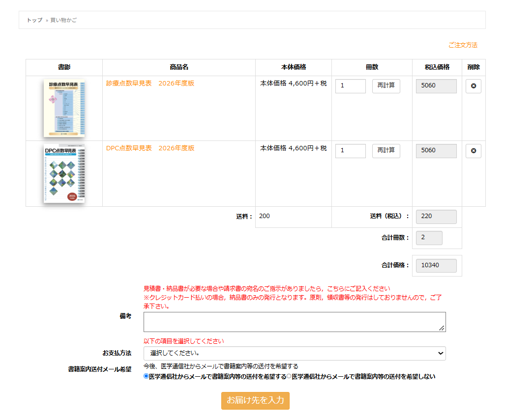Click the 合計冊数 field showing 2
The height and width of the screenshot is (418, 532).
click(429, 238)
